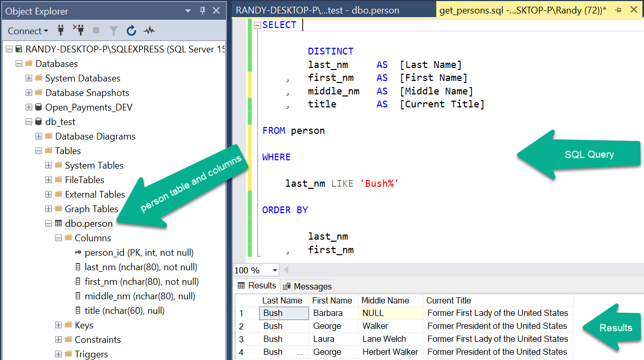Screen dimensions: 644x360
Task: Switch to the Messages tab
Action: coord(307,286)
